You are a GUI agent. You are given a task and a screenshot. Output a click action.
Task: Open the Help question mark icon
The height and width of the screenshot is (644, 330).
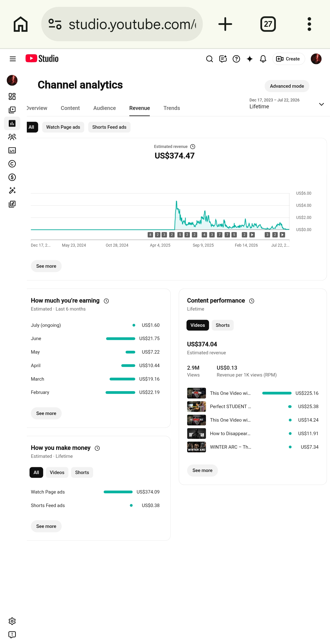click(x=236, y=59)
